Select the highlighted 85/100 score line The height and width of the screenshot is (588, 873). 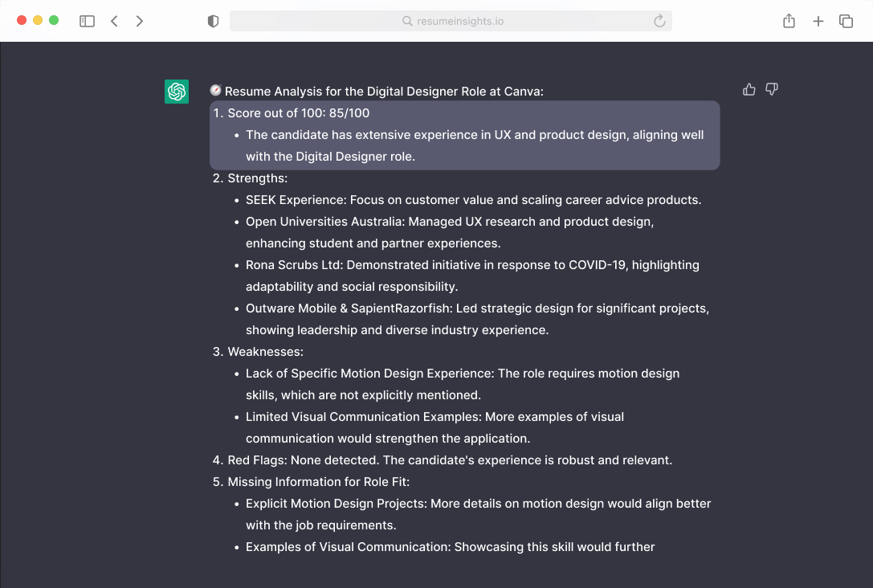click(x=299, y=113)
